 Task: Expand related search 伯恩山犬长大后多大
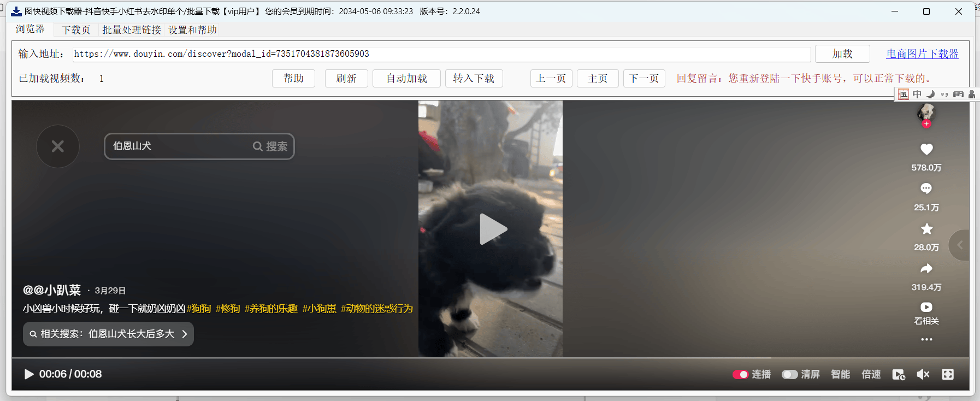coord(108,334)
